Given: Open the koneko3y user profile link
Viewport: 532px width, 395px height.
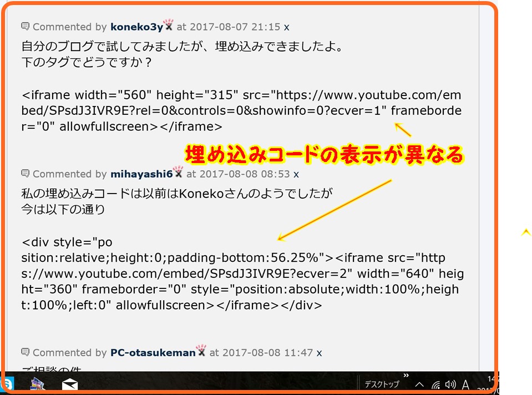Looking at the screenshot, I should 136,27.
